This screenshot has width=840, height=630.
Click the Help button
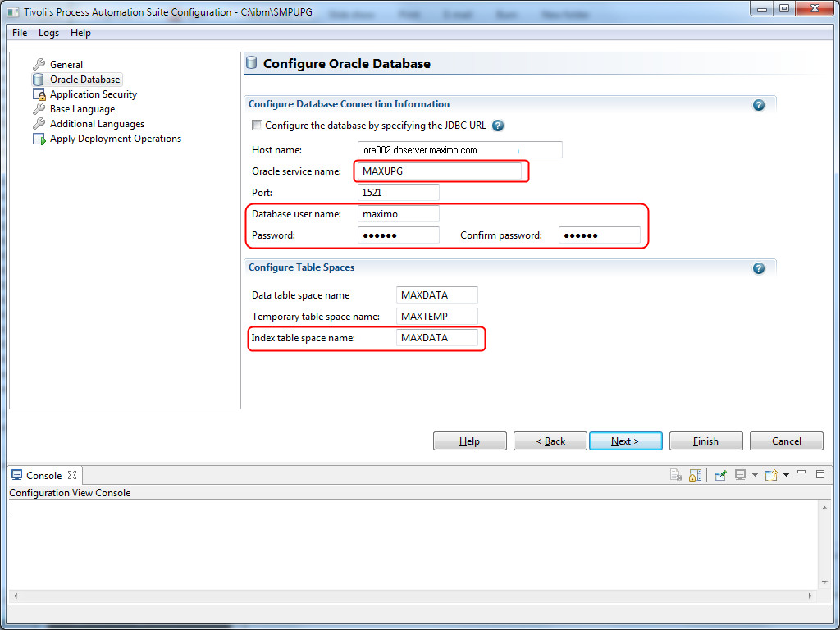coord(470,441)
